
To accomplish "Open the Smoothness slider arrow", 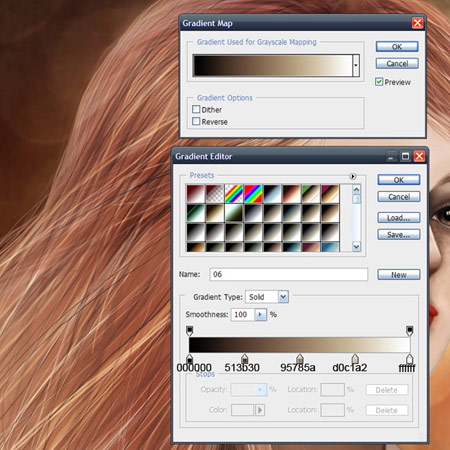I will pyautogui.click(x=260, y=314).
